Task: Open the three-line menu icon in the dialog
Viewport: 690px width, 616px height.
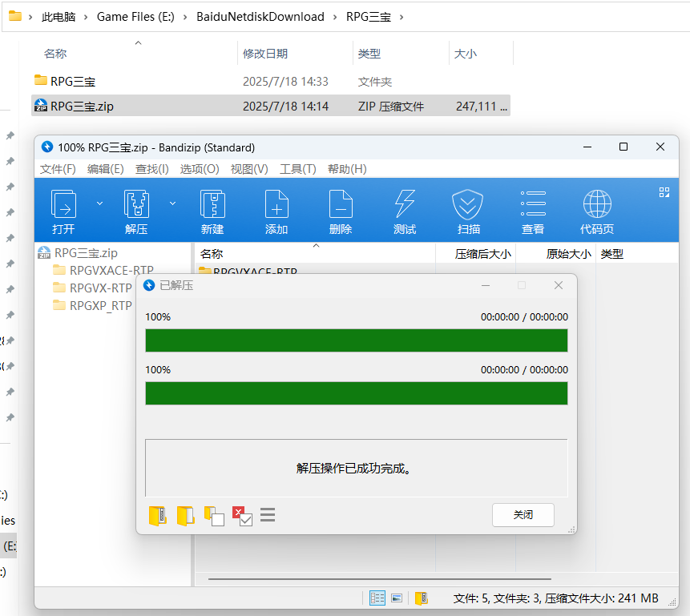Action: coord(268,515)
